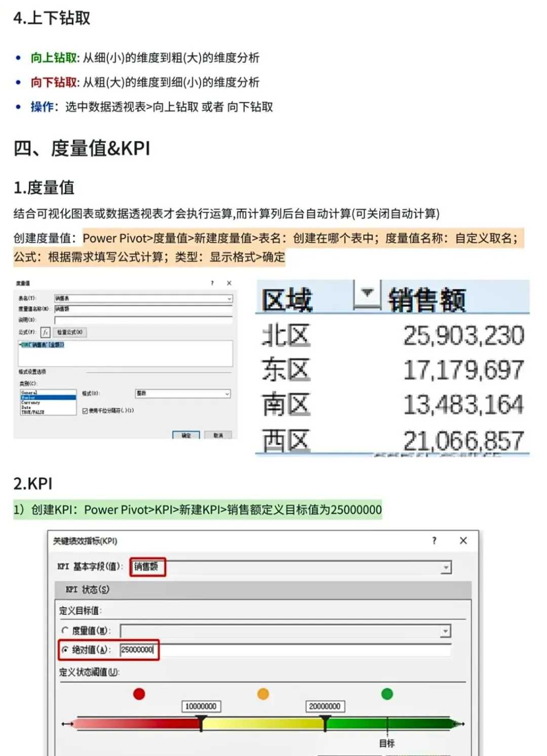Click the orange status indicator circle

[263, 694]
